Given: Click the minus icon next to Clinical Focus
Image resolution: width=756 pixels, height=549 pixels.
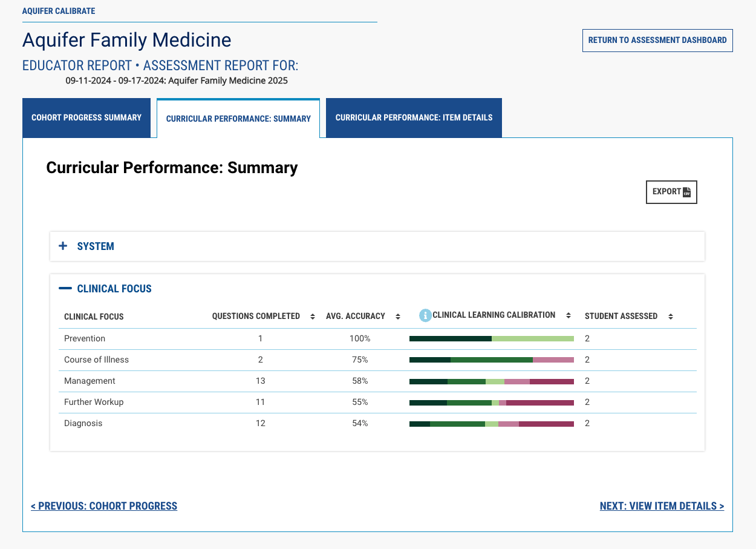Looking at the screenshot, I should click(65, 289).
